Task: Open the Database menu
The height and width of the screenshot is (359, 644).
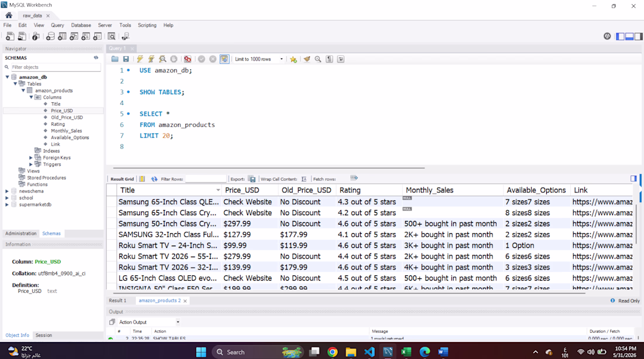Action: (81, 25)
